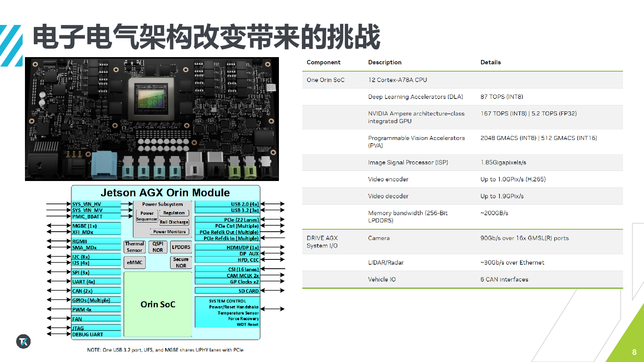Select the slide title 电子电气架构改变带来的挑战
Image resolution: width=644 pixels, height=362 pixels.
tap(206, 37)
